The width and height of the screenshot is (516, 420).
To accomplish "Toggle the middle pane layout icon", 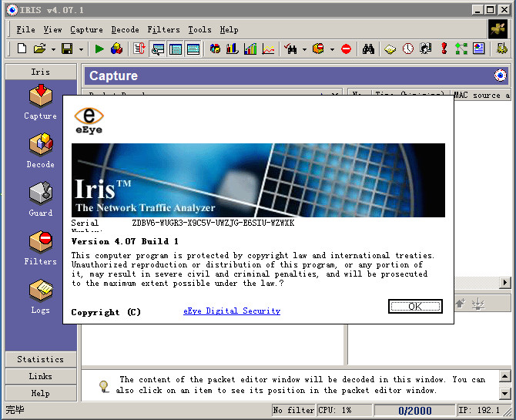I will (176, 49).
